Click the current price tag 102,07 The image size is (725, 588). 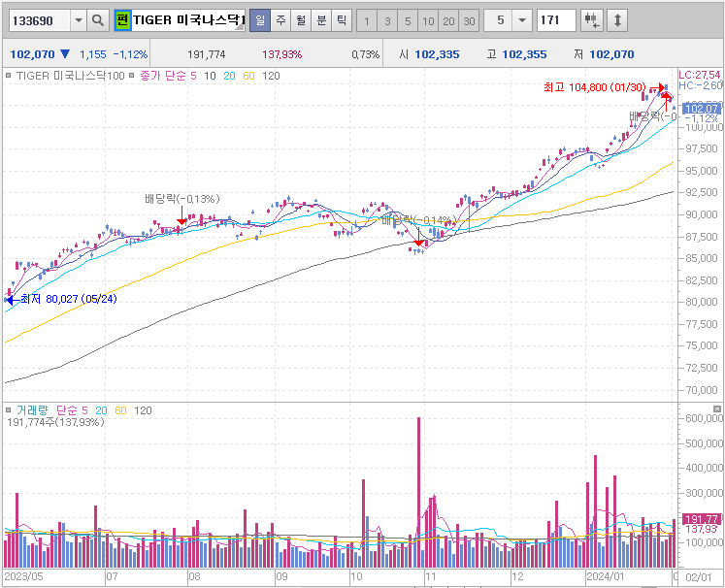point(702,109)
